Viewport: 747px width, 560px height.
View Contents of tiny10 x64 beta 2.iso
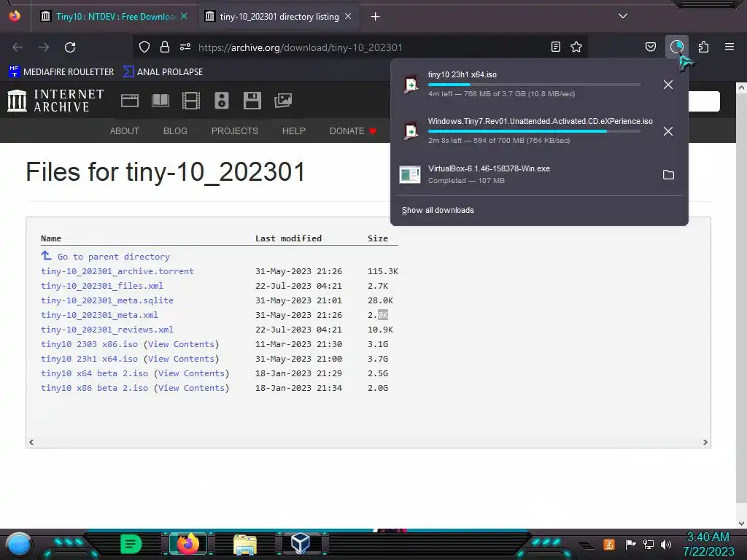coord(191,373)
